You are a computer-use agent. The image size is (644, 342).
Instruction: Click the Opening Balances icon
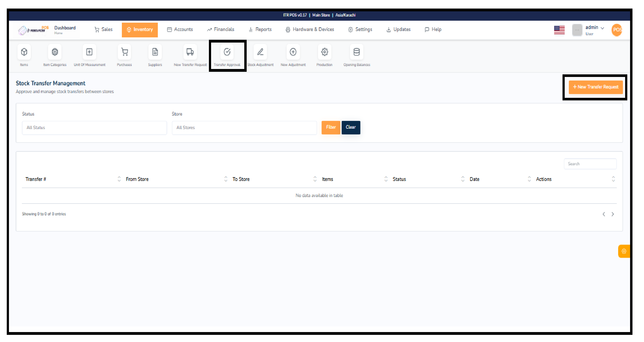pos(357,54)
